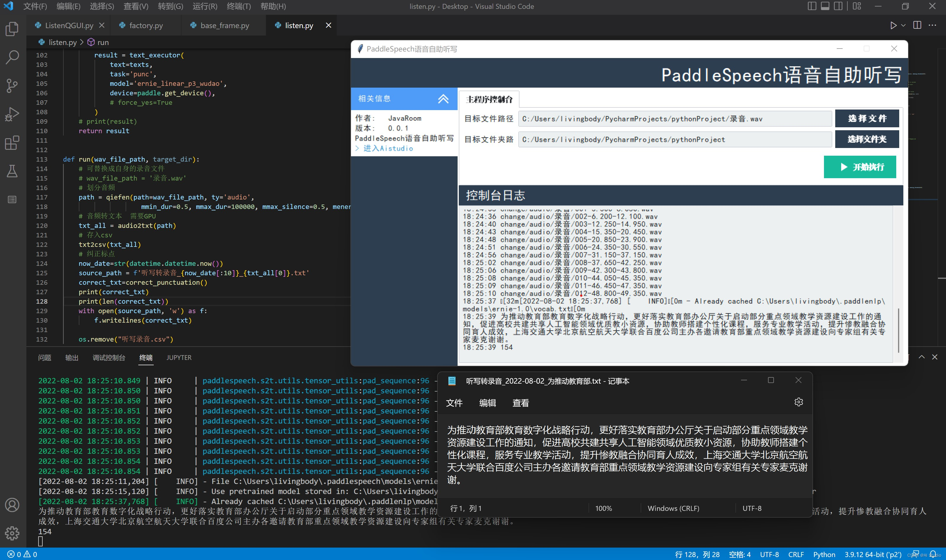Image resolution: width=946 pixels, height=560 pixels.
Task: Click the VS Code logo icon
Action: 8,6
